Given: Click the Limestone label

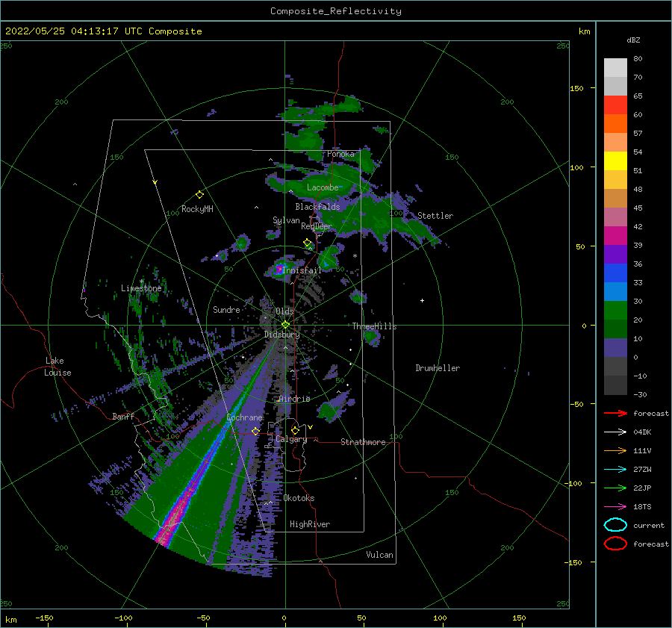Looking at the screenshot, I should coord(141,288).
